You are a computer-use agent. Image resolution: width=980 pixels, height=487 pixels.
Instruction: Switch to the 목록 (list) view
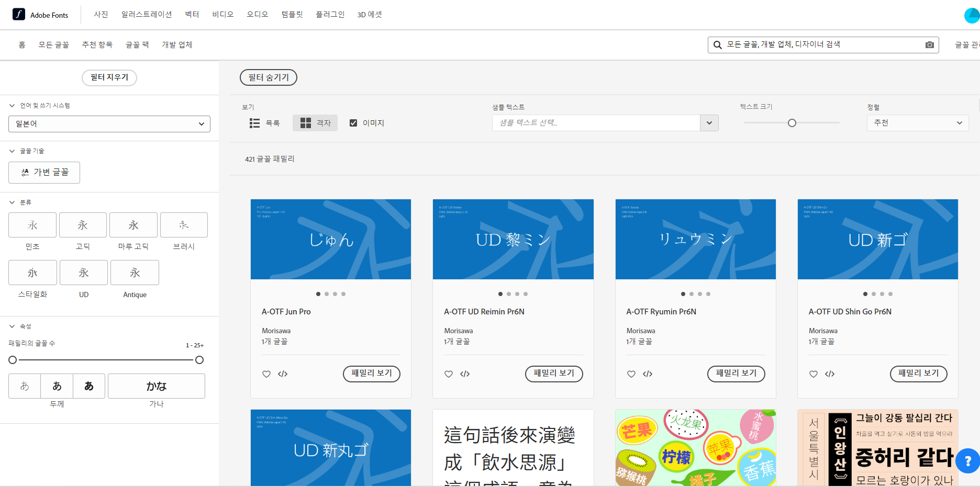click(265, 122)
